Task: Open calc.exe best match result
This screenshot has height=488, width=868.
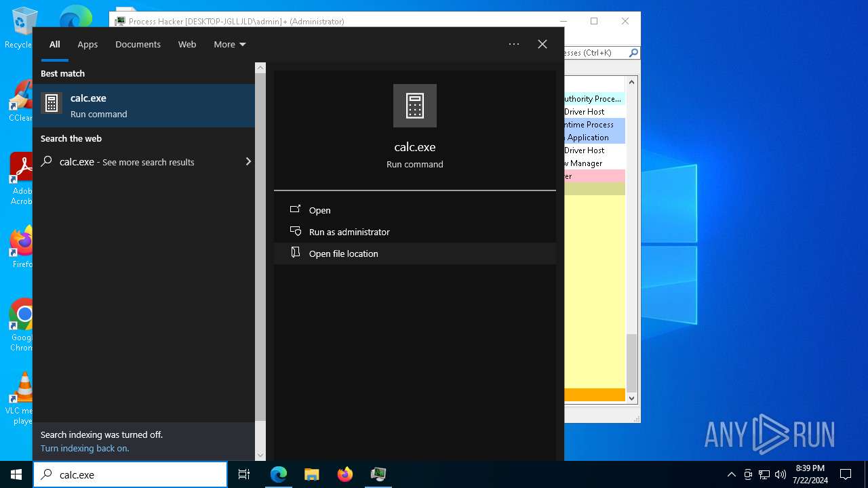Action: point(144,106)
